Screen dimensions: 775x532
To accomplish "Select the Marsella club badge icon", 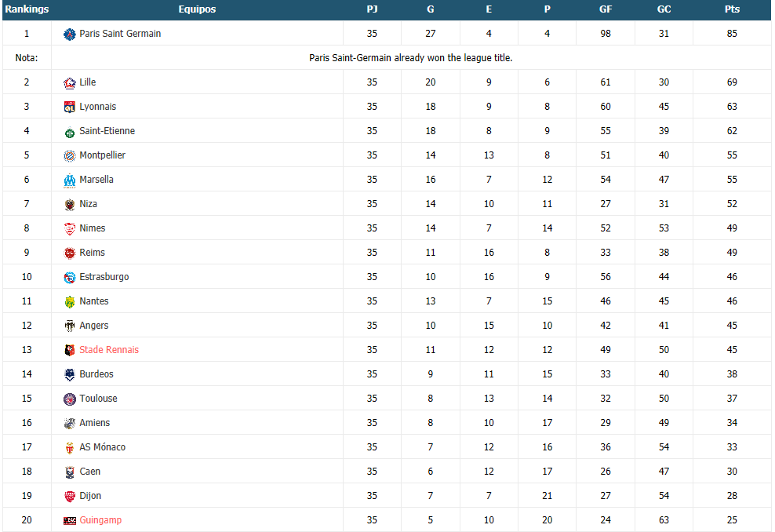I will [x=70, y=180].
